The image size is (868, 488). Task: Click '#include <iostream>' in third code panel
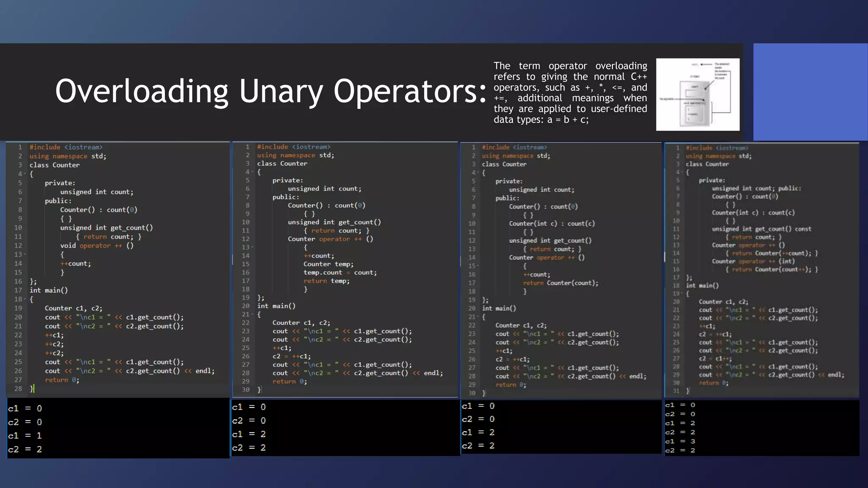pyautogui.click(x=514, y=147)
